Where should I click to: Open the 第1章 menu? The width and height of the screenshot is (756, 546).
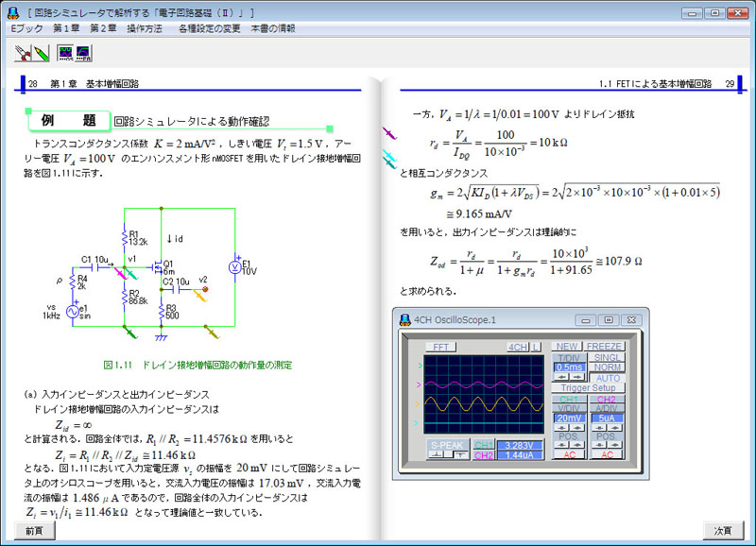tap(66, 28)
